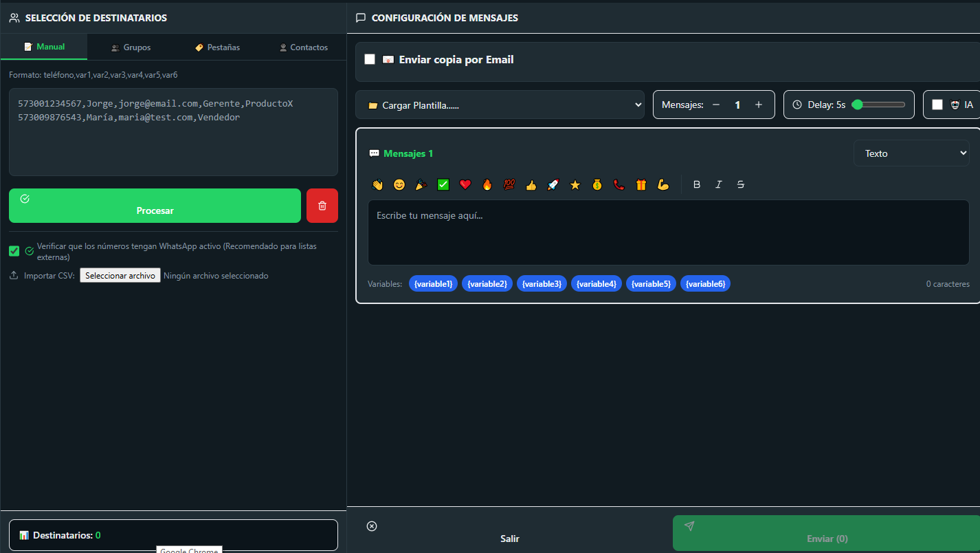Apply strikethrough formatting to the message

pos(740,184)
